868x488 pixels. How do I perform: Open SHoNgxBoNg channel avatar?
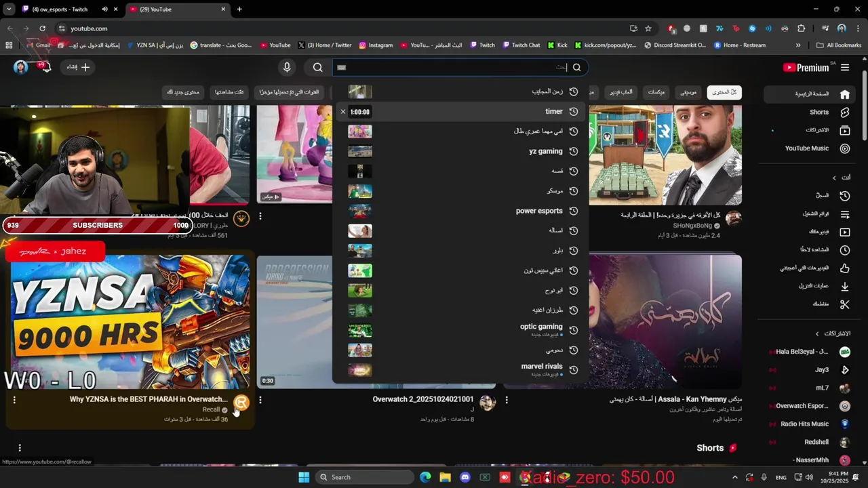click(x=733, y=218)
